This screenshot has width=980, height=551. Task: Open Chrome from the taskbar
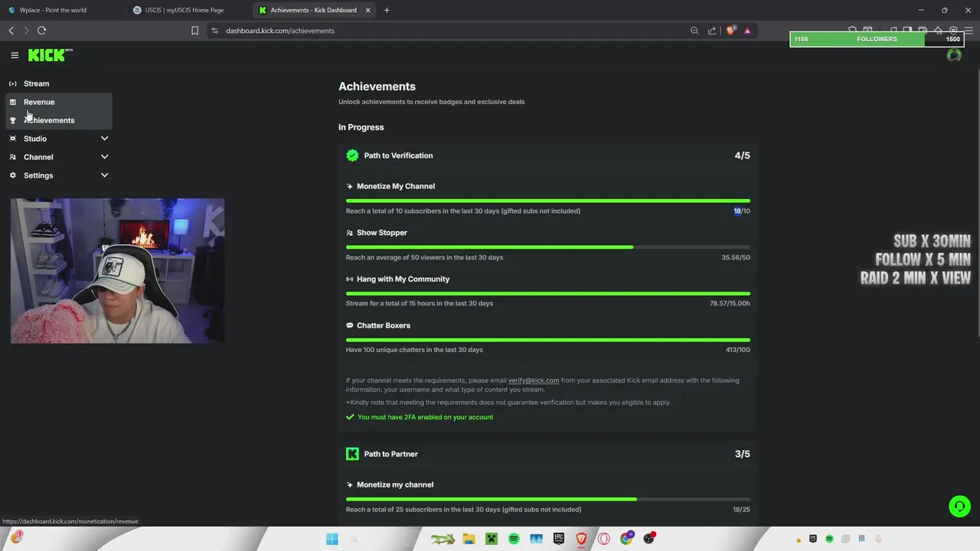pos(626,539)
